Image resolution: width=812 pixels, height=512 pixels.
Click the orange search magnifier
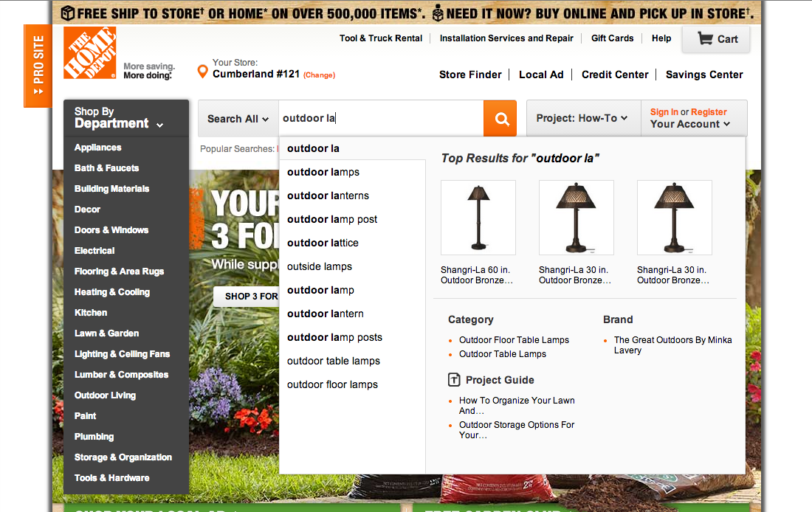[500, 118]
